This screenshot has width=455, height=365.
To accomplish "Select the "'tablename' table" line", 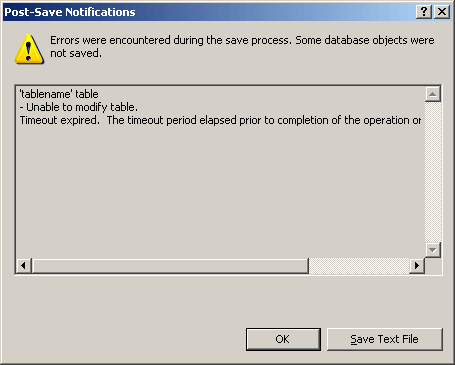I will tap(59, 94).
